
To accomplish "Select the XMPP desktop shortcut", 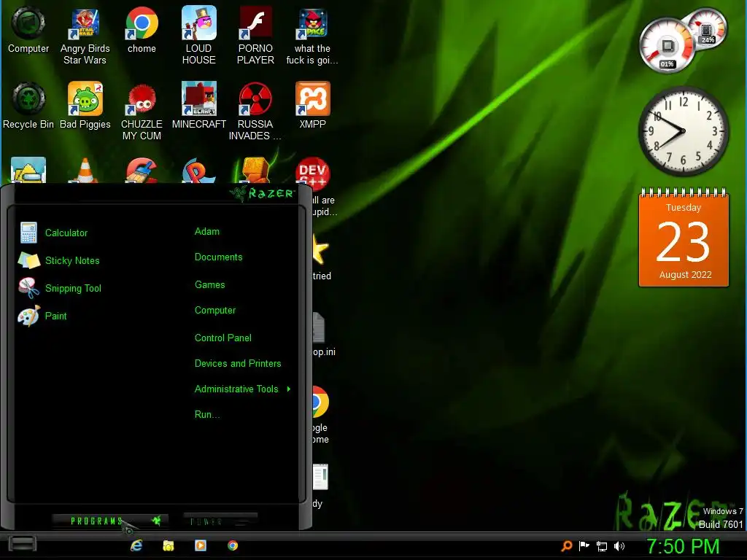I will [x=312, y=106].
